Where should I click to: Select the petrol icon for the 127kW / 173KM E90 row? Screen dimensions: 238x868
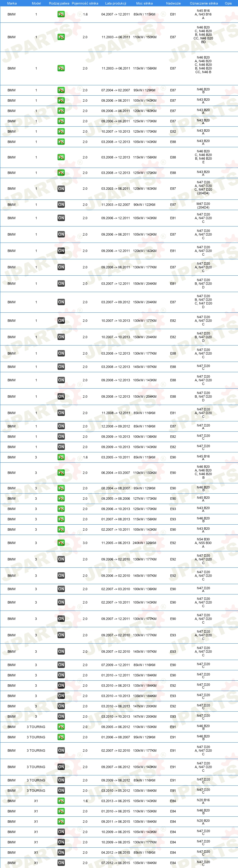[61, 498]
